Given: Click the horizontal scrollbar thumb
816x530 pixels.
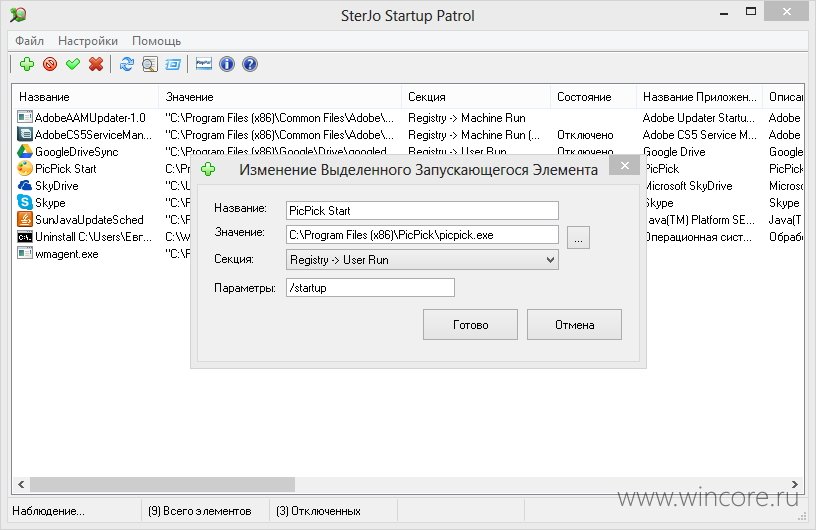Looking at the screenshot, I should click(162, 484).
